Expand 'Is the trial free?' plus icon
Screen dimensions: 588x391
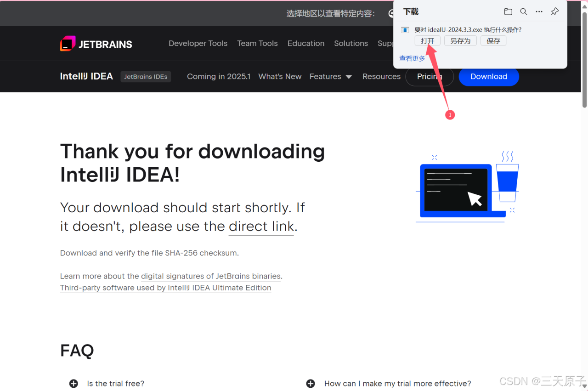(x=73, y=383)
